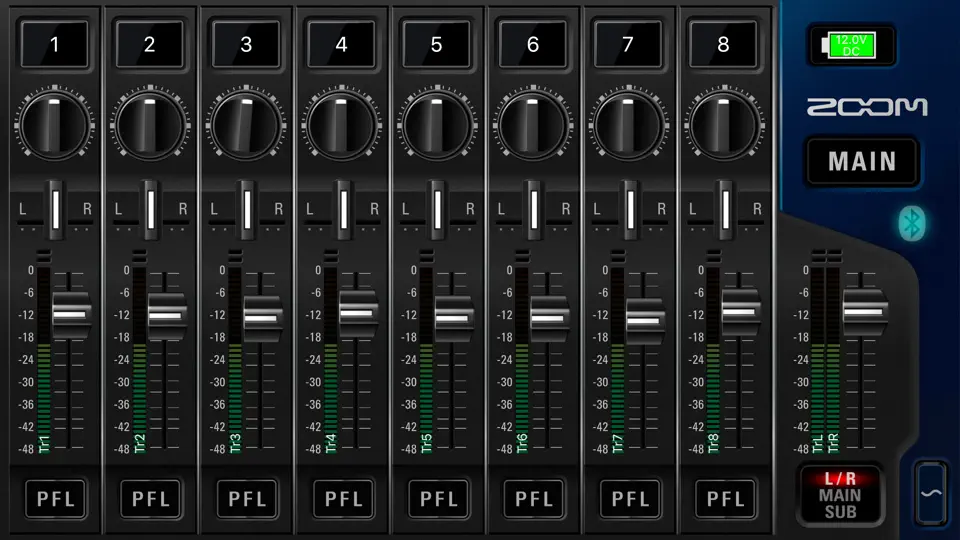Open the side tab handle beside L/R MAIN SUB

(931, 493)
